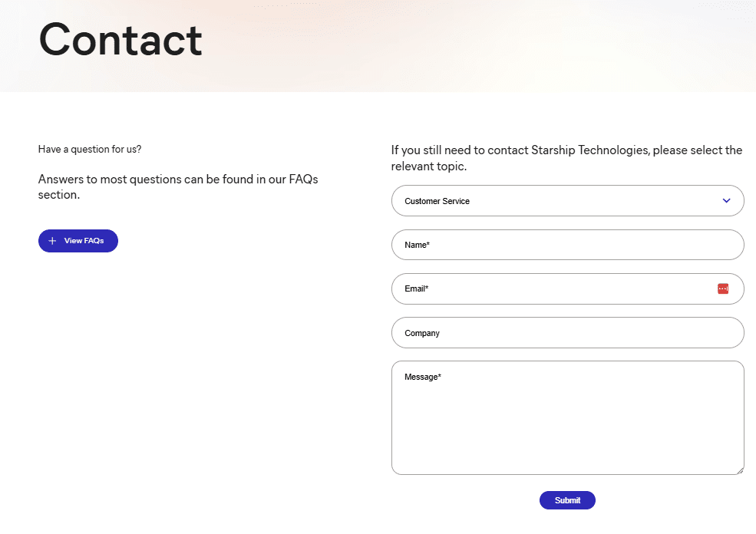Focus the Name input field
The height and width of the screenshot is (534, 756).
point(567,245)
